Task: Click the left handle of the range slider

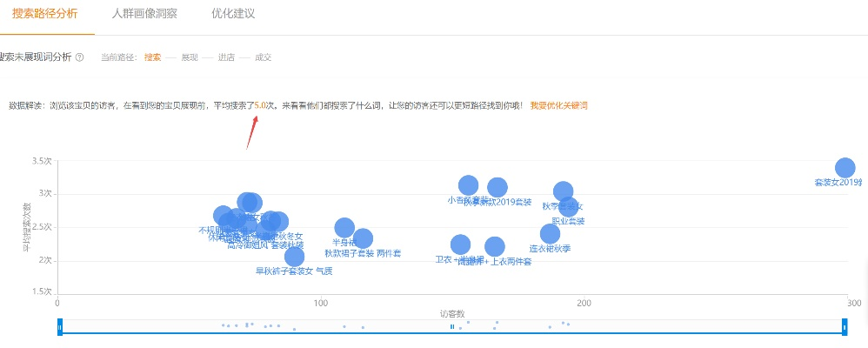Action: pyautogui.click(x=59, y=326)
